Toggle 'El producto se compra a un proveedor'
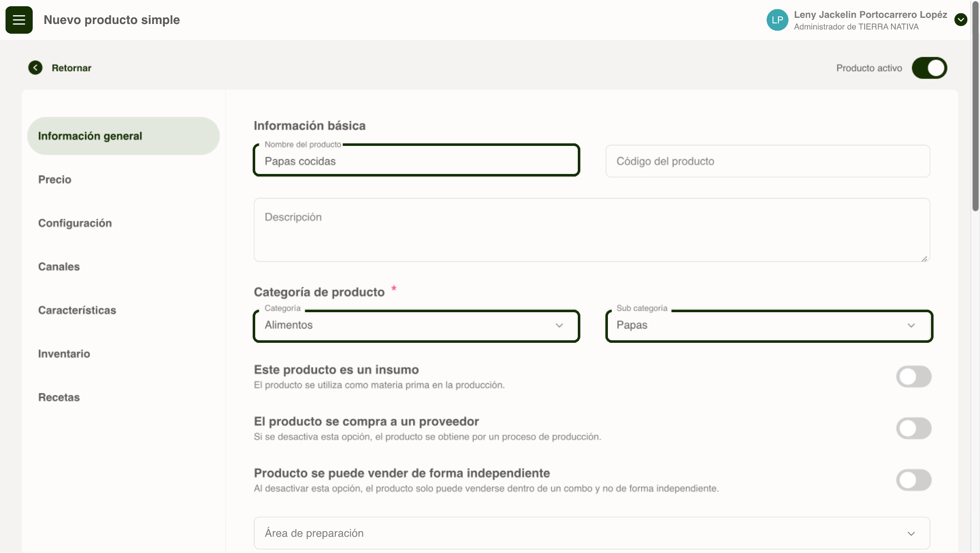The width and height of the screenshot is (980, 553). pyautogui.click(x=914, y=429)
